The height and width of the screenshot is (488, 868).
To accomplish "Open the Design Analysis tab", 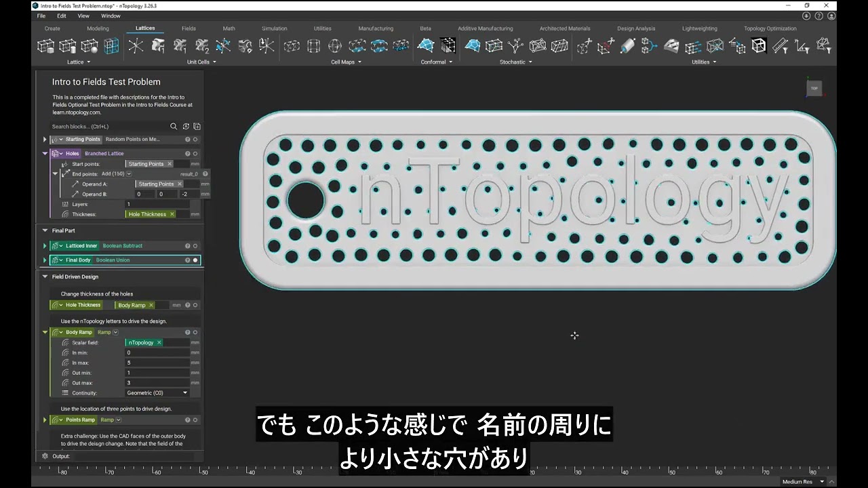I will click(636, 28).
